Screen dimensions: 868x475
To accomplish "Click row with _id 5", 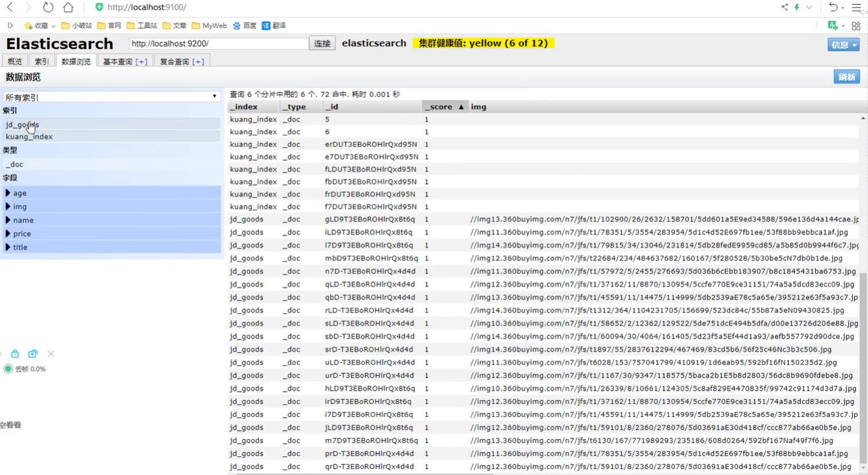I will point(543,119).
